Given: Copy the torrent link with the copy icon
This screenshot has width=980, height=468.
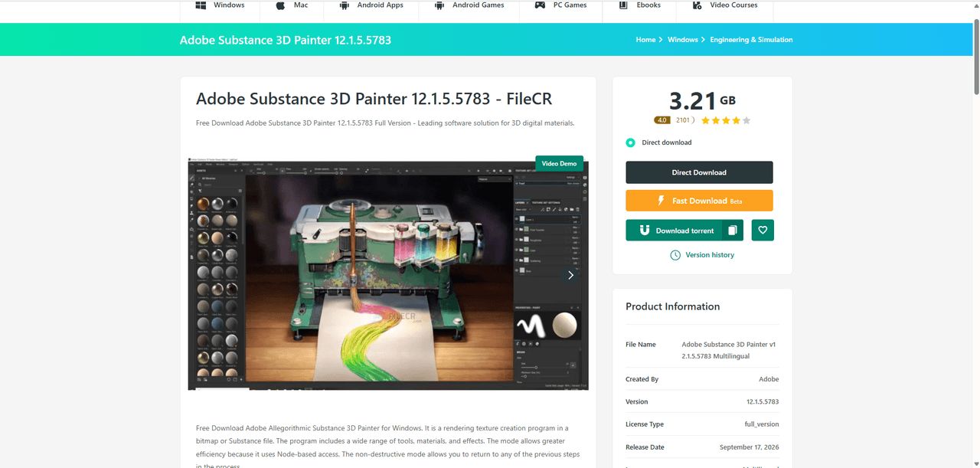Looking at the screenshot, I should click(733, 231).
